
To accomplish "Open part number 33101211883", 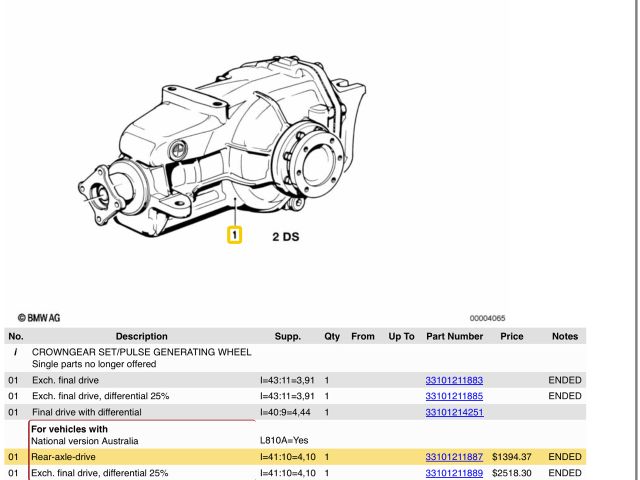I will 454,381.
